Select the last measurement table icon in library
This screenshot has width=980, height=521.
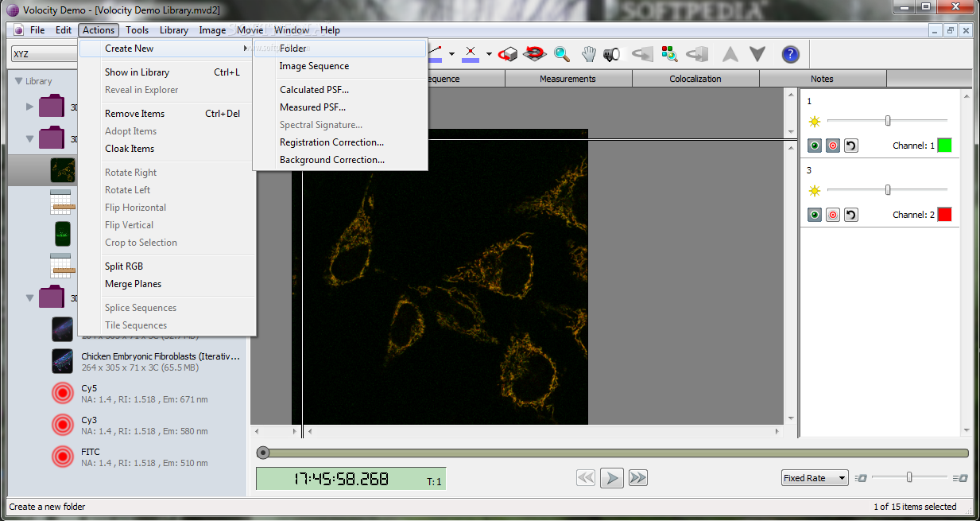point(62,266)
